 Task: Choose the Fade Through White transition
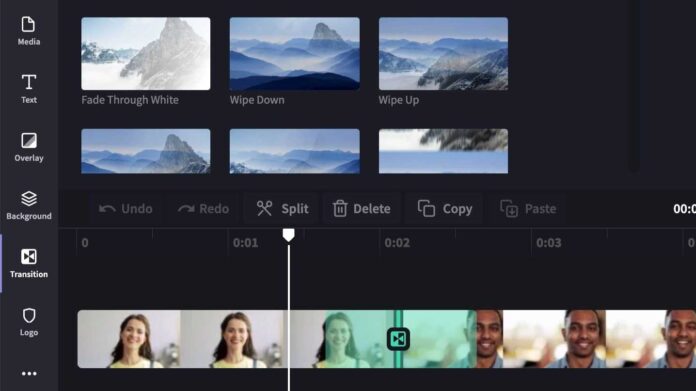pyautogui.click(x=146, y=54)
